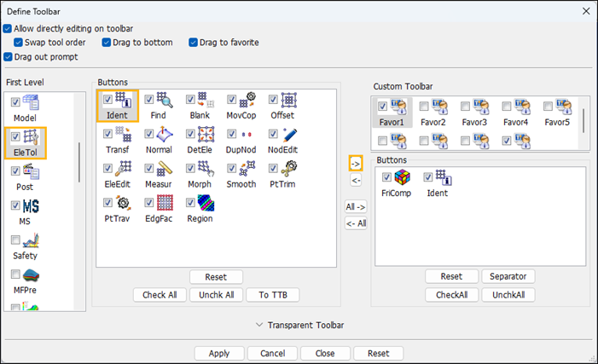
Task: Click the Measur ruler icon
Action: coord(164,170)
